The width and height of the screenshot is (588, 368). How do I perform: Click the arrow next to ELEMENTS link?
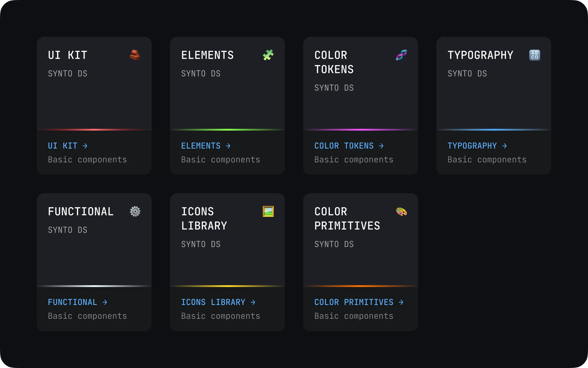tap(228, 146)
